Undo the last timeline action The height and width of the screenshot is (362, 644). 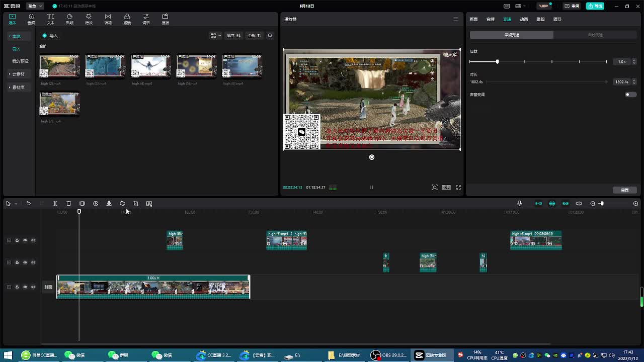pyautogui.click(x=29, y=204)
